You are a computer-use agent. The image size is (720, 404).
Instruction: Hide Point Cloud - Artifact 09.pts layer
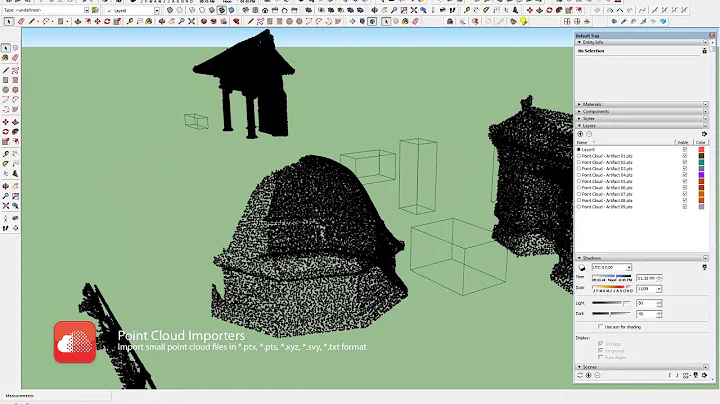685,207
